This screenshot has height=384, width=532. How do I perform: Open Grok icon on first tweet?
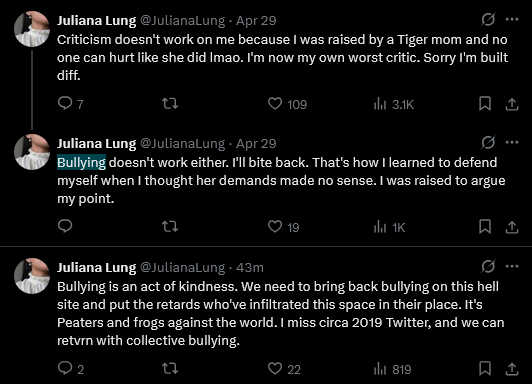(488, 20)
